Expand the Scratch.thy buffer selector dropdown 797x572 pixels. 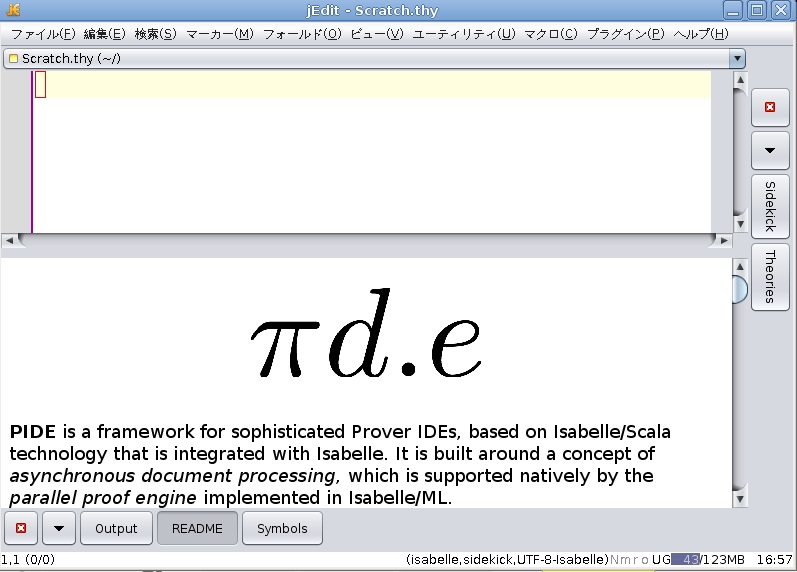pyautogui.click(x=737, y=58)
